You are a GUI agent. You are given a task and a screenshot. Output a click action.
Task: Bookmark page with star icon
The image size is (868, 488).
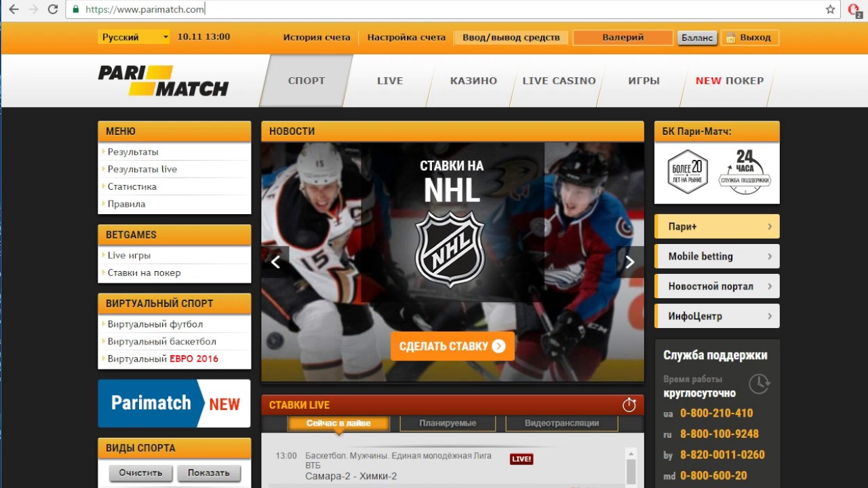pyautogui.click(x=830, y=9)
